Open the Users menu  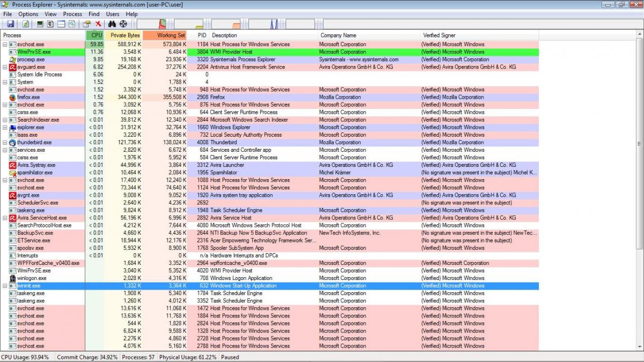pyautogui.click(x=113, y=14)
